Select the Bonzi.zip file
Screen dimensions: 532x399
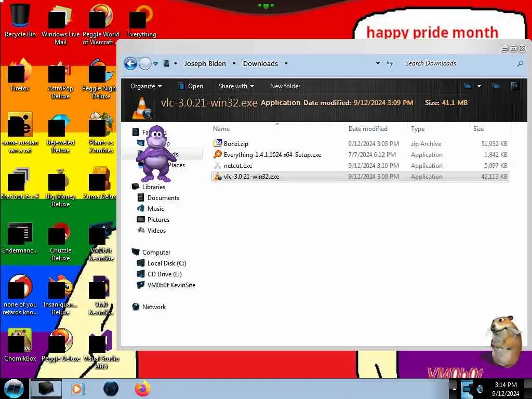(360, 144)
